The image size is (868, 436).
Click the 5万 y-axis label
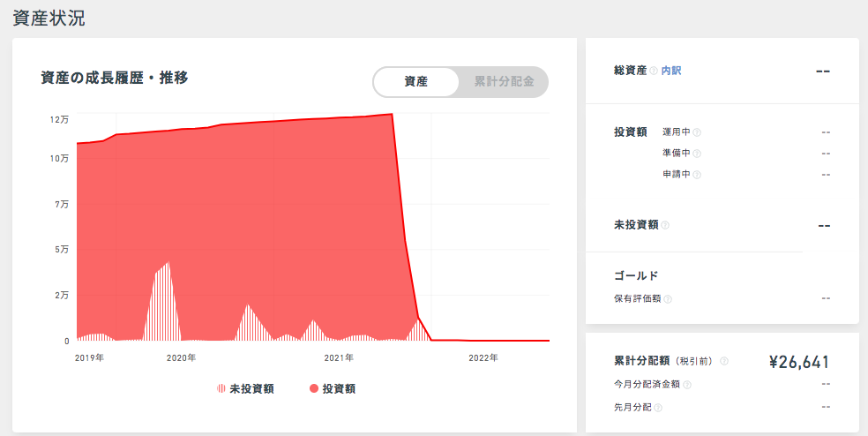coord(63,250)
